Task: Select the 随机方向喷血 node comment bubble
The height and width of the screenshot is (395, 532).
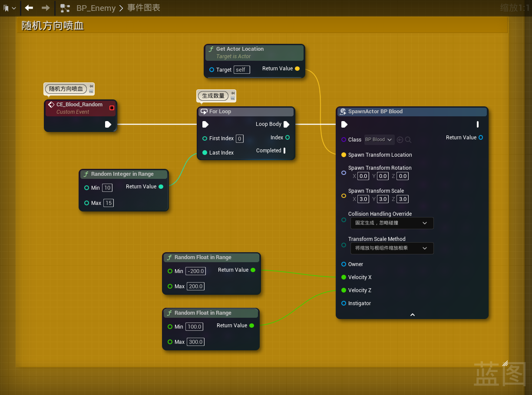Action: [x=66, y=89]
